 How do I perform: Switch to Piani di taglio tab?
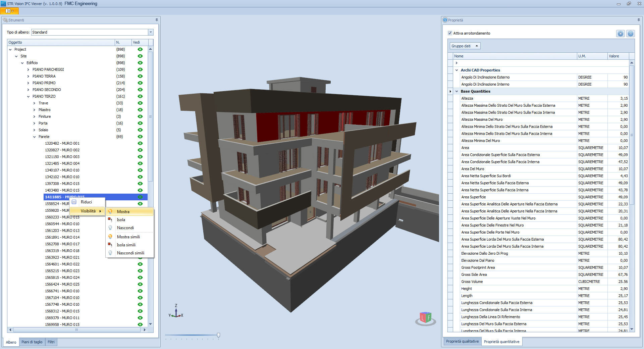32,342
